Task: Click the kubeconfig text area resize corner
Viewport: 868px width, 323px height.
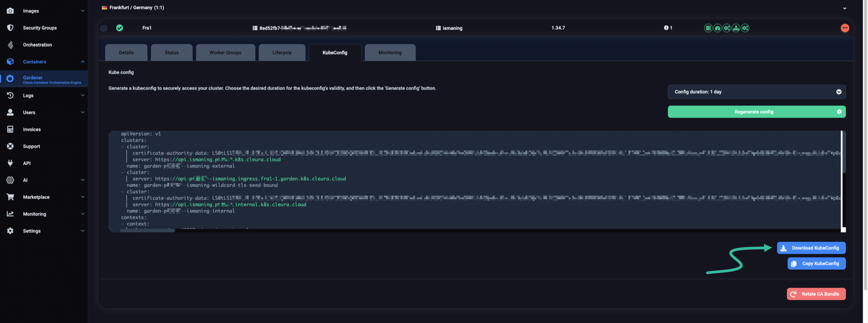Action: tap(843, 229)
